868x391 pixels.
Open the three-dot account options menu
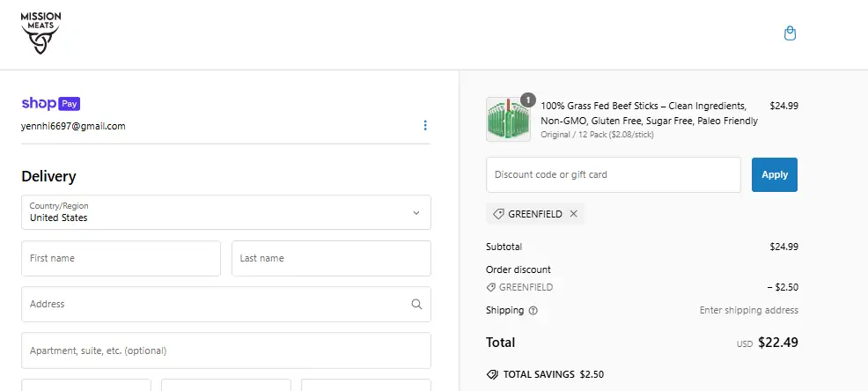tap(425, 126)
